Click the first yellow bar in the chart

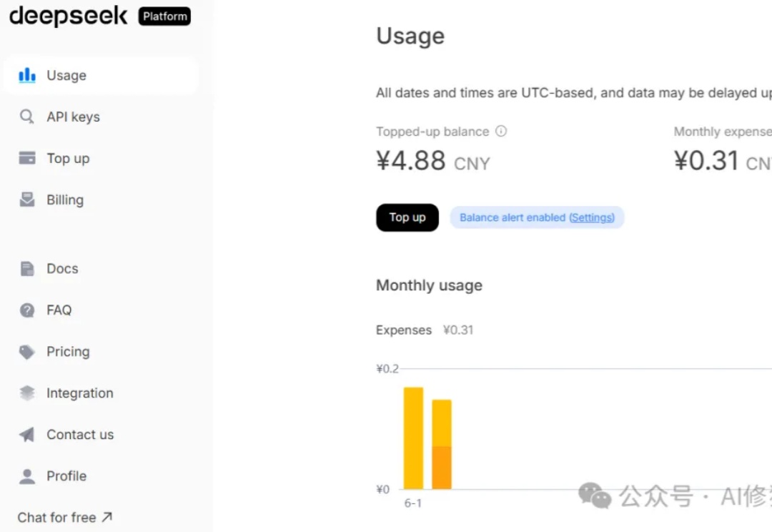click(x=413, y=438)
